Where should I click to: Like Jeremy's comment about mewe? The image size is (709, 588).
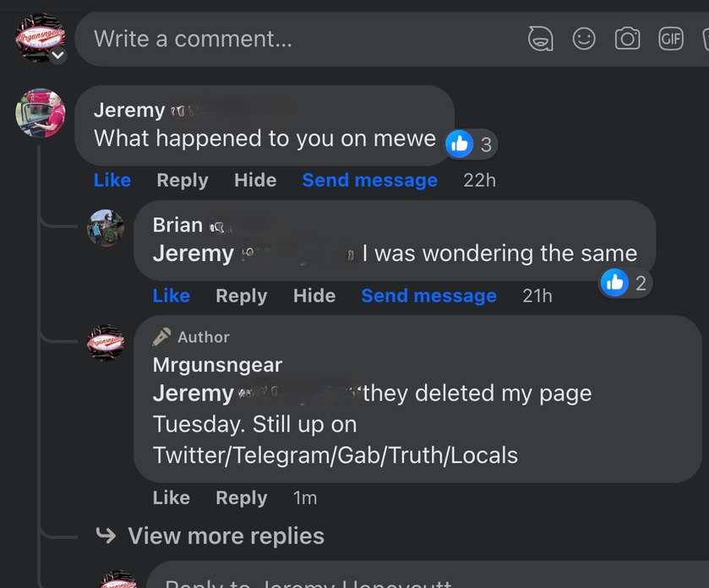point(112,180)
